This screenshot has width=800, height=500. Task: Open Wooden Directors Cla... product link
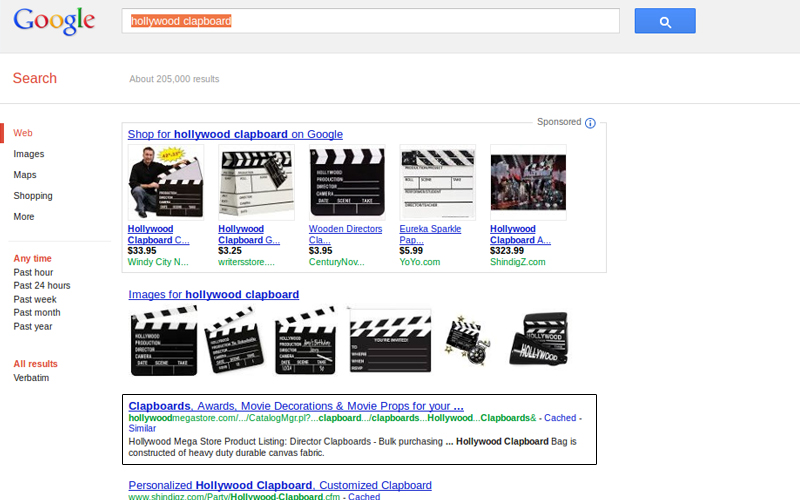click(x=345, y=234)
